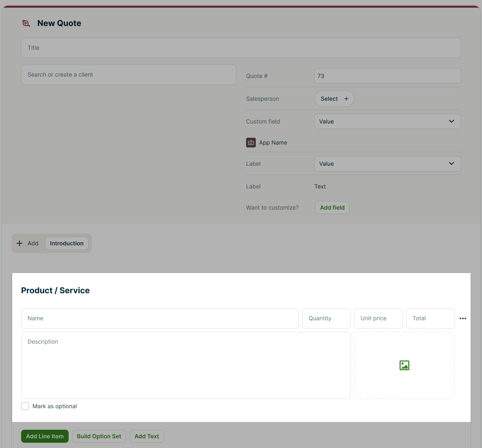Image resolution: width=482 pixels, height=448 pixels.
Task: Click the New Quote tape measure icon
Action: (26, 24)
